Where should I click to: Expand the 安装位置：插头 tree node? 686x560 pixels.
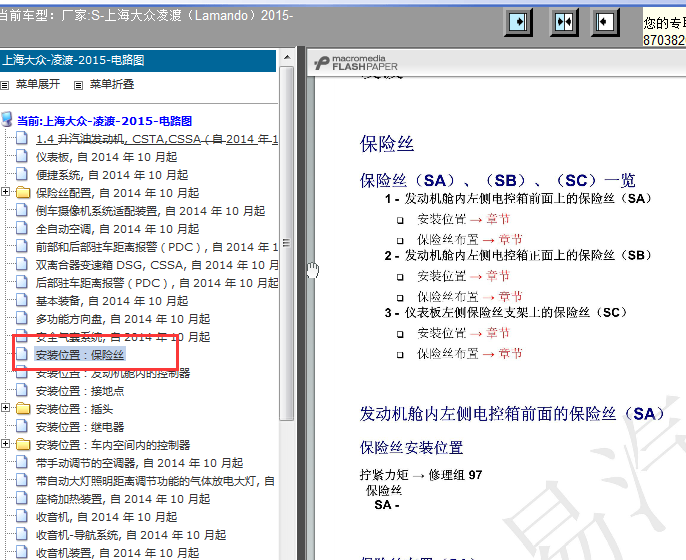pyautogui.click(x=5, y=408)
